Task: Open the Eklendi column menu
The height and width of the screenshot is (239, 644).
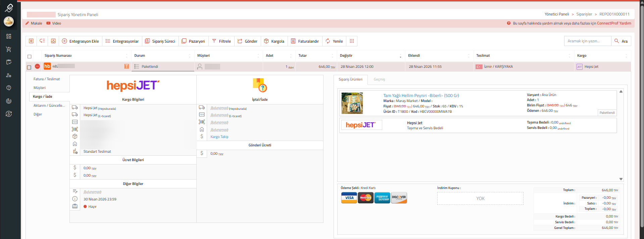Action: click(469, 56)
